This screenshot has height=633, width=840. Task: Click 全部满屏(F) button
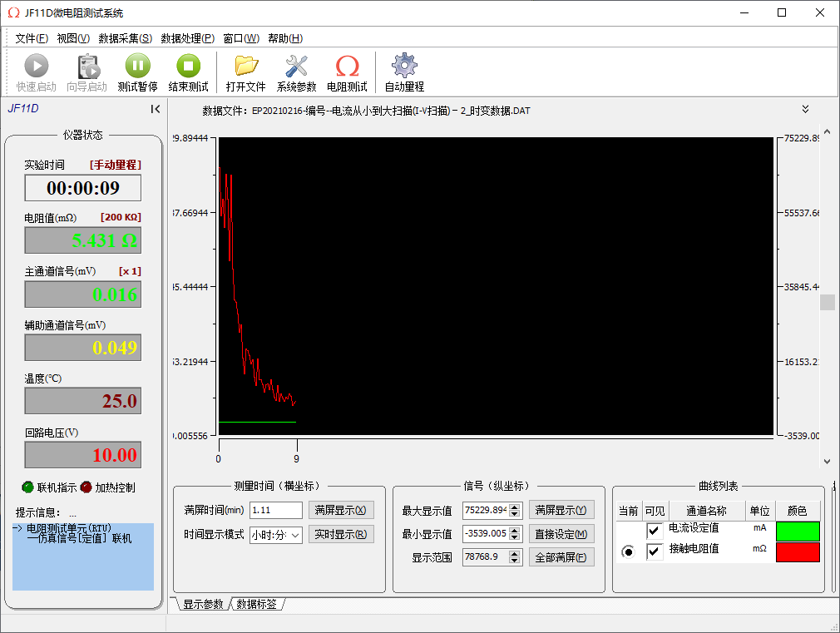[561, 557]
